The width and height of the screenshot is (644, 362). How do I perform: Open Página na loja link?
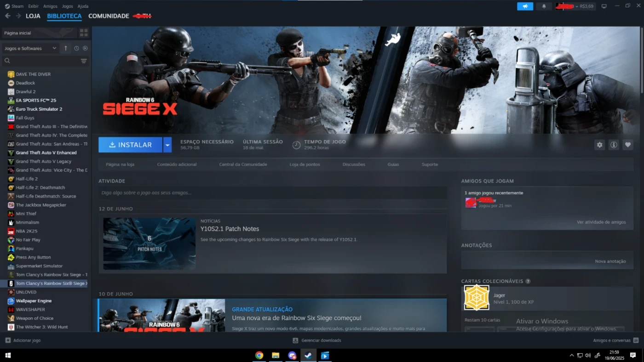click(x=120, y=164)
